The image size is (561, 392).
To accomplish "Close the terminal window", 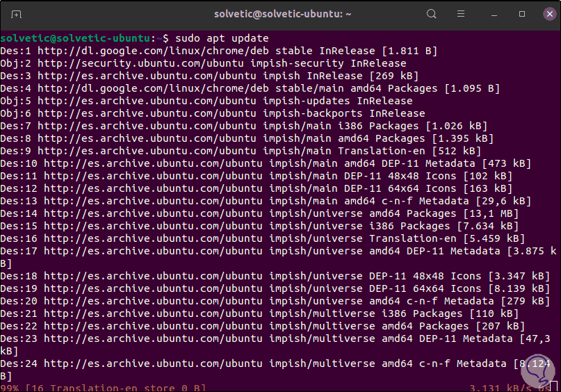I will click(x=547, y=14).
